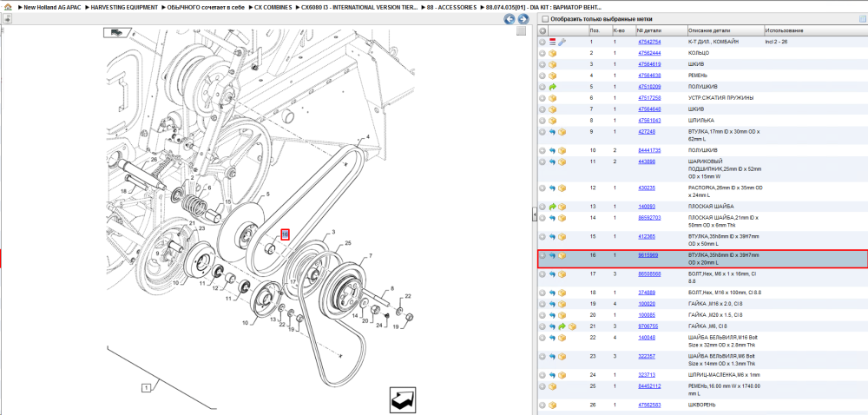The height and width of the screenshot is (415, 868).
Task: Select 'К-Т ДИЛ., КОМБАЙН' description text
Action: (x=713, y=42)
